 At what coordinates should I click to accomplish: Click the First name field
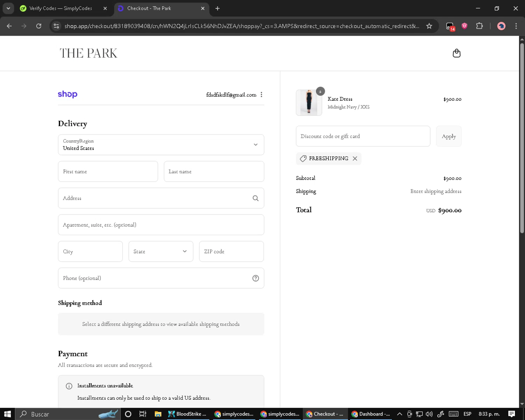coord(108,171)
